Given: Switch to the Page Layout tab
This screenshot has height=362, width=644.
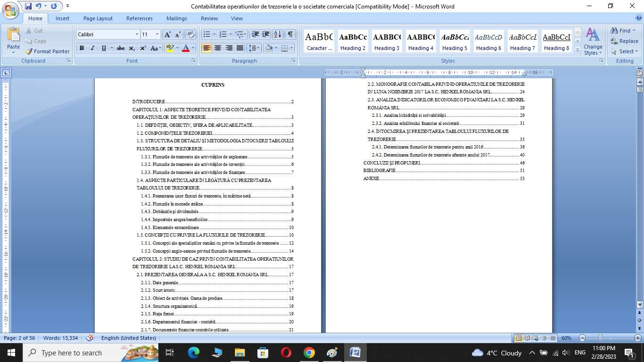Looking at the screenshot, I should [98, 18].
